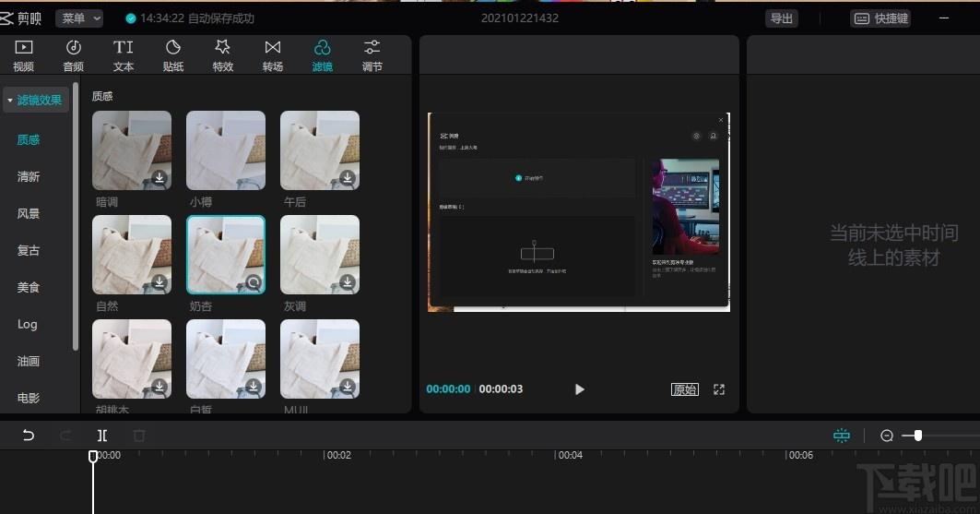Viewport: 980px width, 514px height.
Task: Click the fullscreen preview icon
Action: 719,389
